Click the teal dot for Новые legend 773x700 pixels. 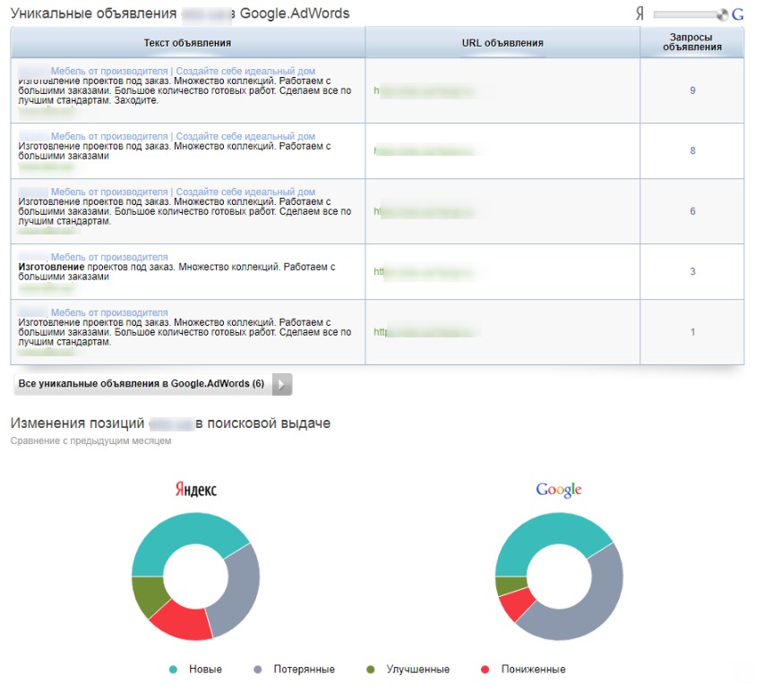pos(173,670)
